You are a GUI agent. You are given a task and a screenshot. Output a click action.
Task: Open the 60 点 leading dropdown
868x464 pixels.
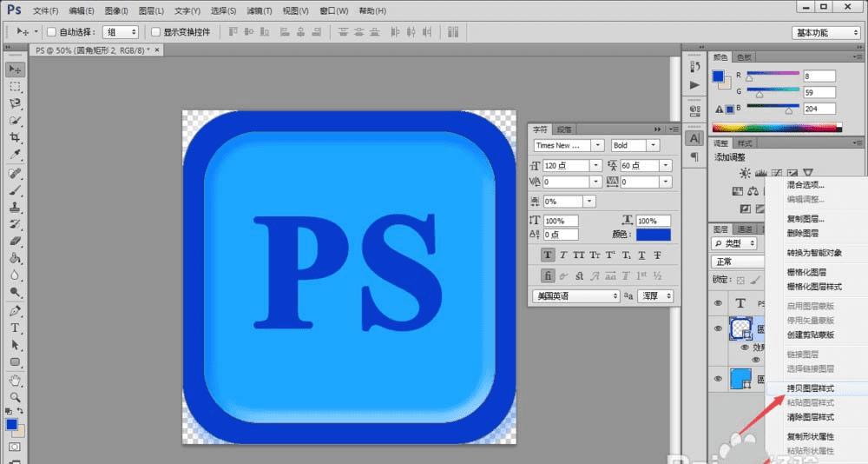[666, 165]
